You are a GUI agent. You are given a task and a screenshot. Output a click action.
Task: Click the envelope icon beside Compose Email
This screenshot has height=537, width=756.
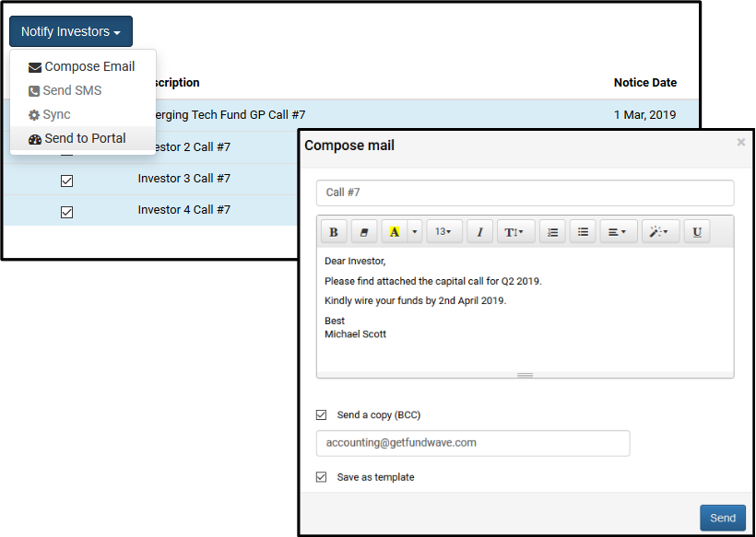click(x=35, y=67)
